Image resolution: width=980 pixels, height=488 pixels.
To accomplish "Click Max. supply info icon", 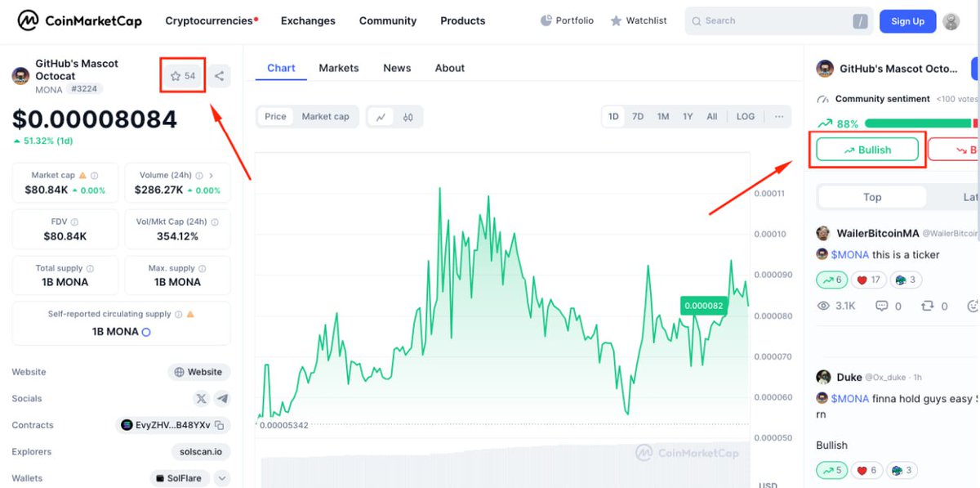I will click(x=202, y=268).
